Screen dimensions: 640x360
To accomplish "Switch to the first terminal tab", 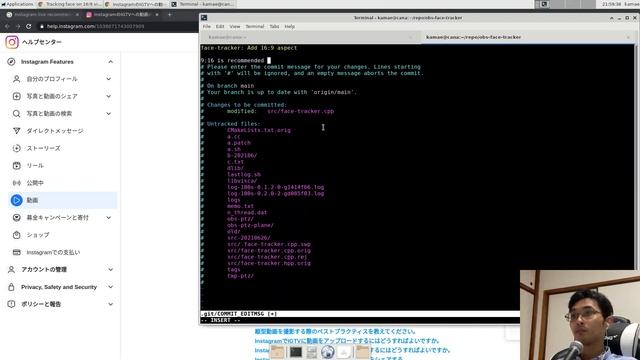I will [310, 37].
